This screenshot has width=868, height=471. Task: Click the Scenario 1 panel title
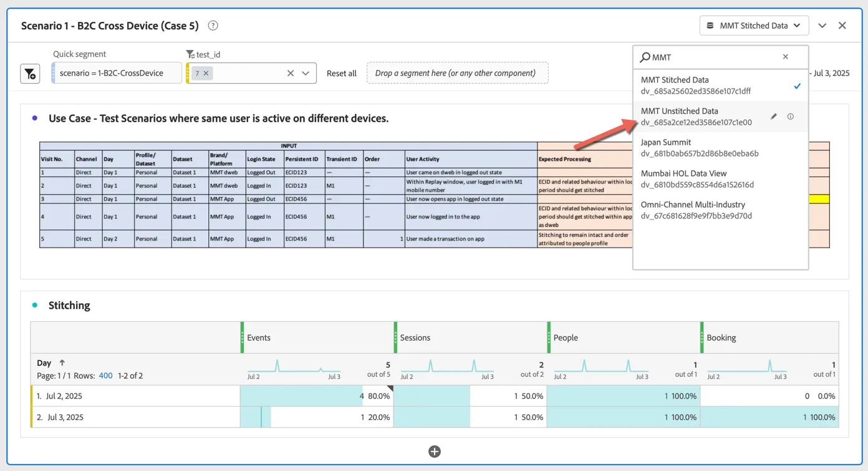pyautogui.click(x=110, y=26)
